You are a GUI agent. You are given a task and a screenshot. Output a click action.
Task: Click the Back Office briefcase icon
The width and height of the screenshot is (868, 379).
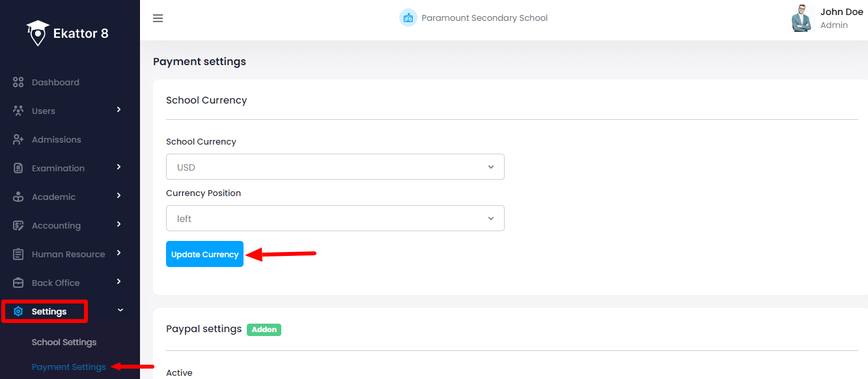click(18, 283)
